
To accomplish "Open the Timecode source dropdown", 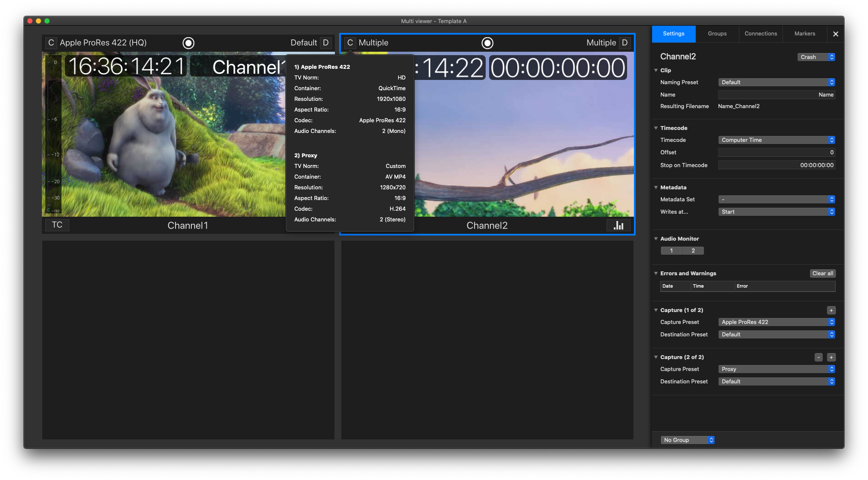I will click(x=777, y=140).
